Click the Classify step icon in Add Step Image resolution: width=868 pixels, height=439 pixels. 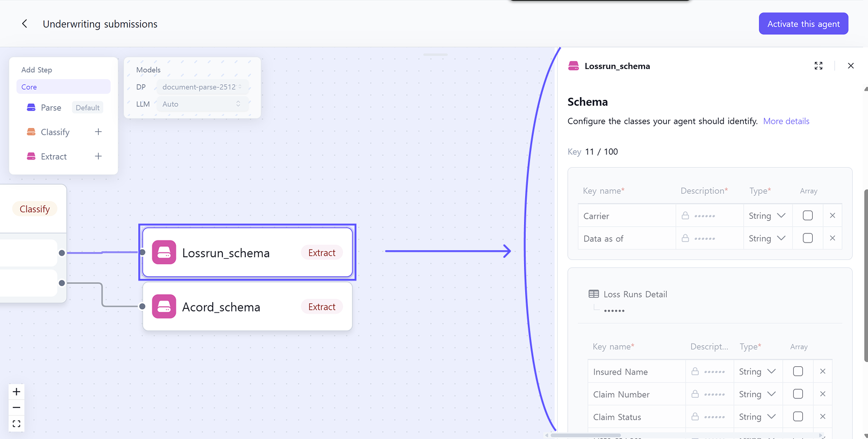click(31, 132)
